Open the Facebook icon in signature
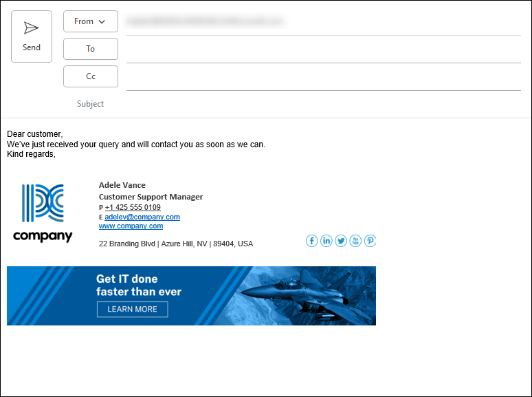This screenshot has height=397, width=532. 311,241
